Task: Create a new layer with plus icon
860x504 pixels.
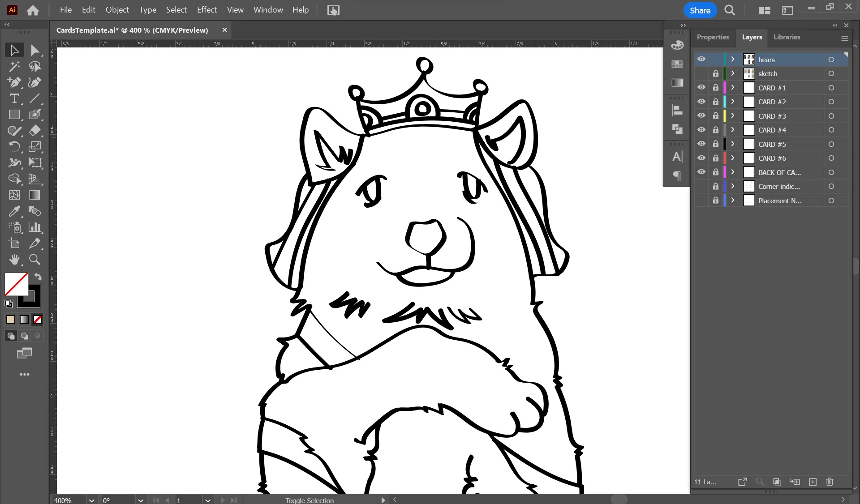Action: [813, 482]
